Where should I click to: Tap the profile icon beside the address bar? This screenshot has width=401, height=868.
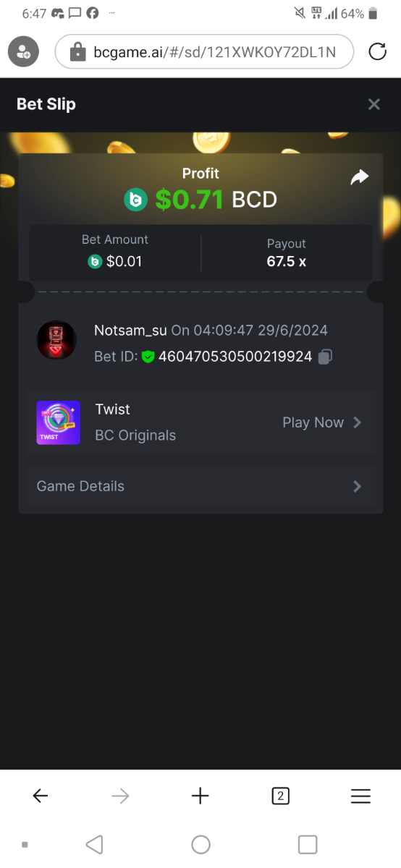coord(23,52)
